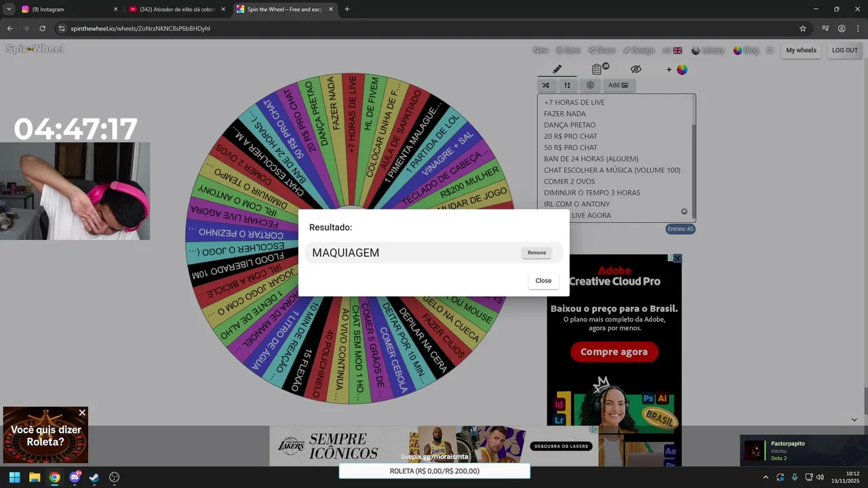View site information icon in address bar
Screen dimensions: 868x488
[x=62, y=28]
